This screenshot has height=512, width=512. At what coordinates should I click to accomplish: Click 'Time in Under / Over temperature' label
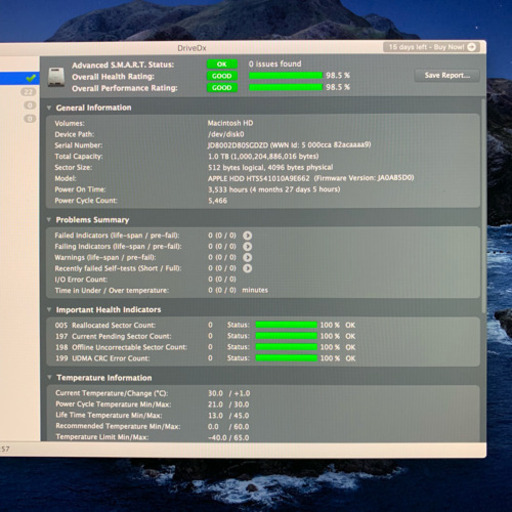coord(112,290)
